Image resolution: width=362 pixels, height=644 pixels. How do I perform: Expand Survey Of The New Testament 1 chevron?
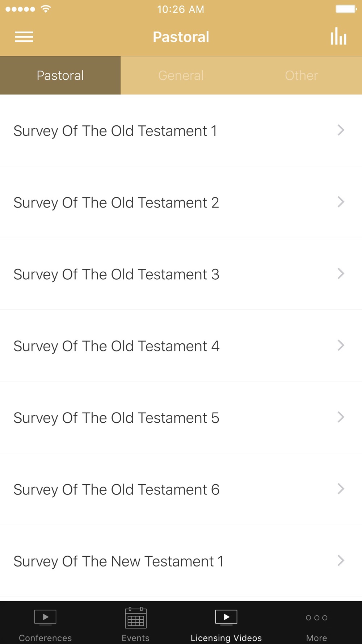pos(341,560)
